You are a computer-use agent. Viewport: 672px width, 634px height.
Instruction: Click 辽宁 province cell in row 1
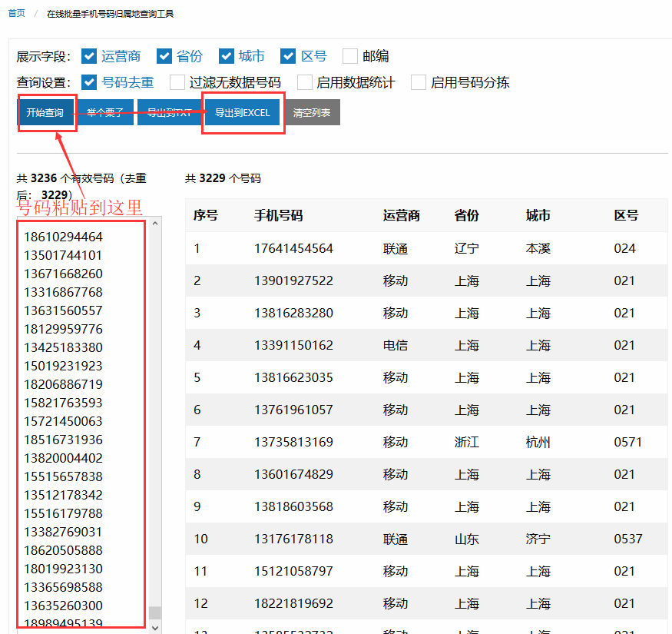[x=467, y=248]
